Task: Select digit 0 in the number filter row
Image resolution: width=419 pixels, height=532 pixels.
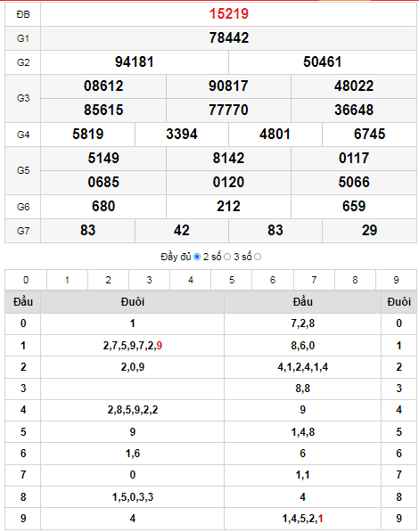Action: point(26,280)
